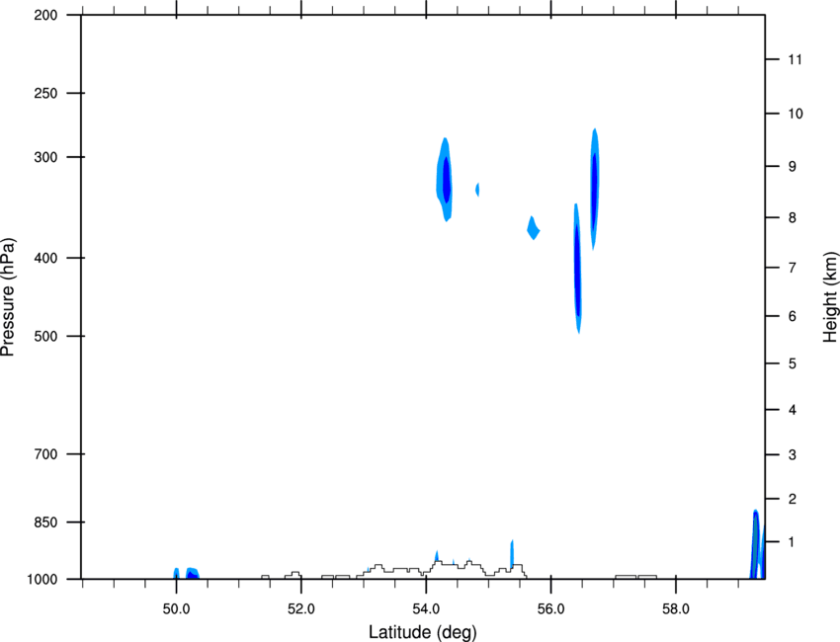Click the 52.0 latitude tick label
The height and width of the screenshot is (642, 840).
301,609
